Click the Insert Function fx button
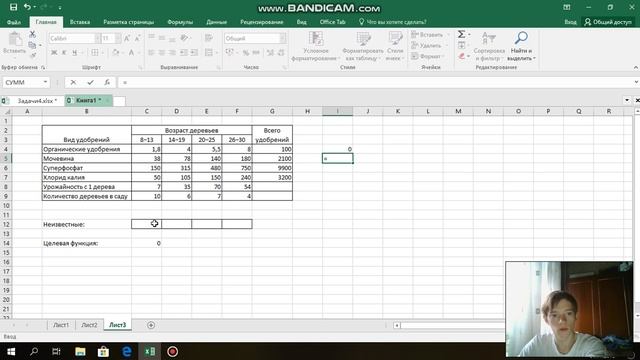Image resolution: width=640 pixels, height=360 pixels. (107, 82)
